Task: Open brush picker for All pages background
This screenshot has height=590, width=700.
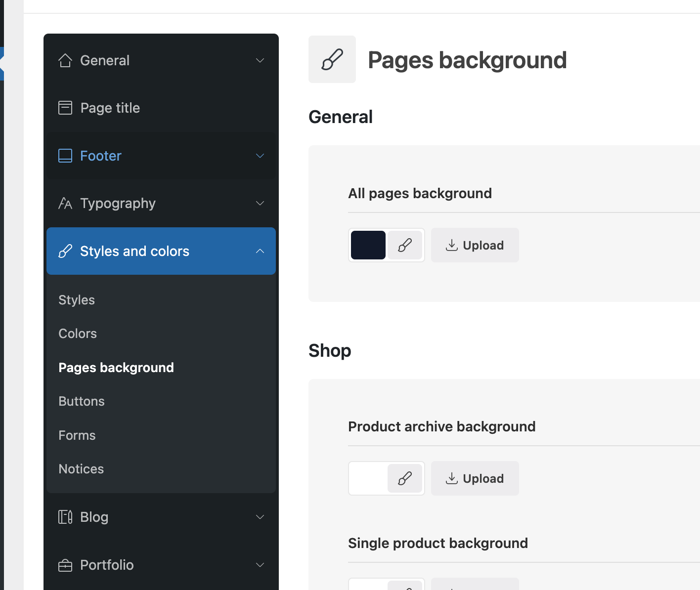Action: click(405, 245)
